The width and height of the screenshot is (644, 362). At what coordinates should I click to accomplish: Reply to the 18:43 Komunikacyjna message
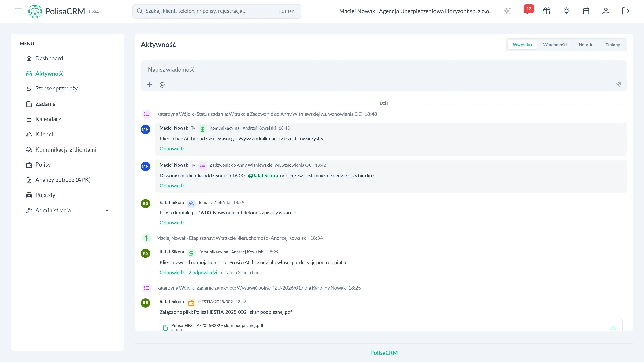coord(172,149)
